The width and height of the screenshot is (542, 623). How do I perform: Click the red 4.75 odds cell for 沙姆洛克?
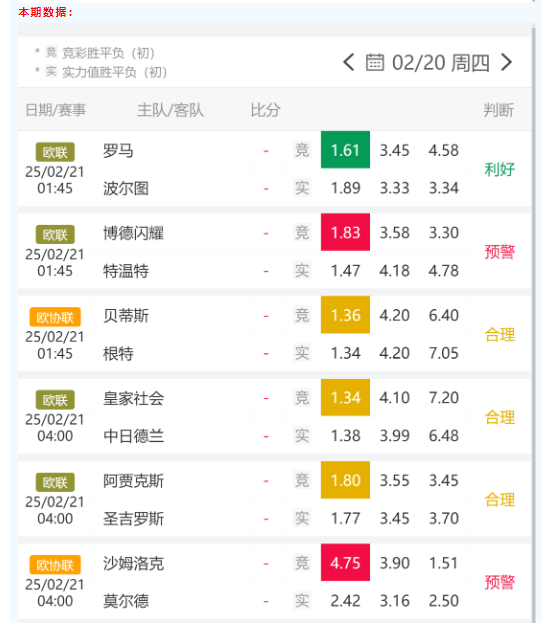tap(345, 562)
